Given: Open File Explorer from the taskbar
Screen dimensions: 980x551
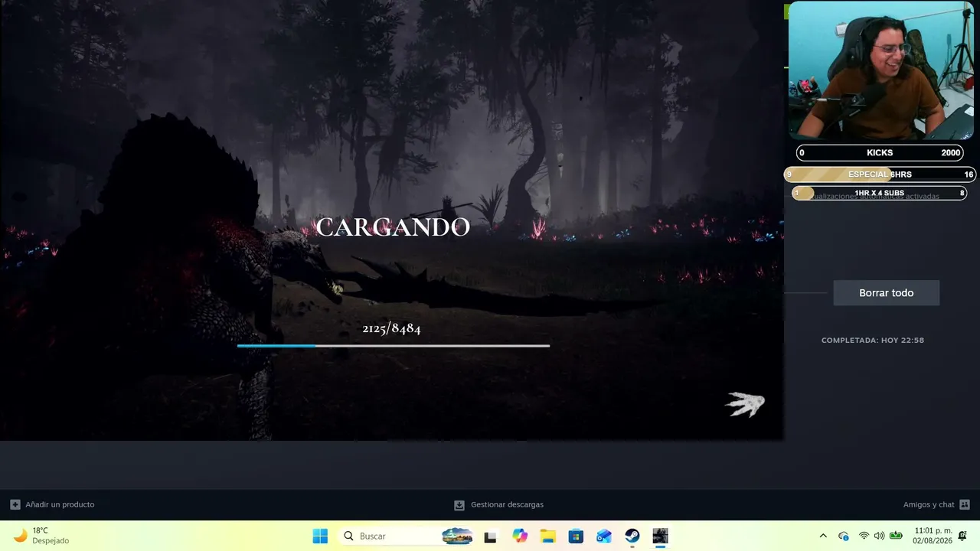Looking at the screenshot, I should [x=547, y=536].
